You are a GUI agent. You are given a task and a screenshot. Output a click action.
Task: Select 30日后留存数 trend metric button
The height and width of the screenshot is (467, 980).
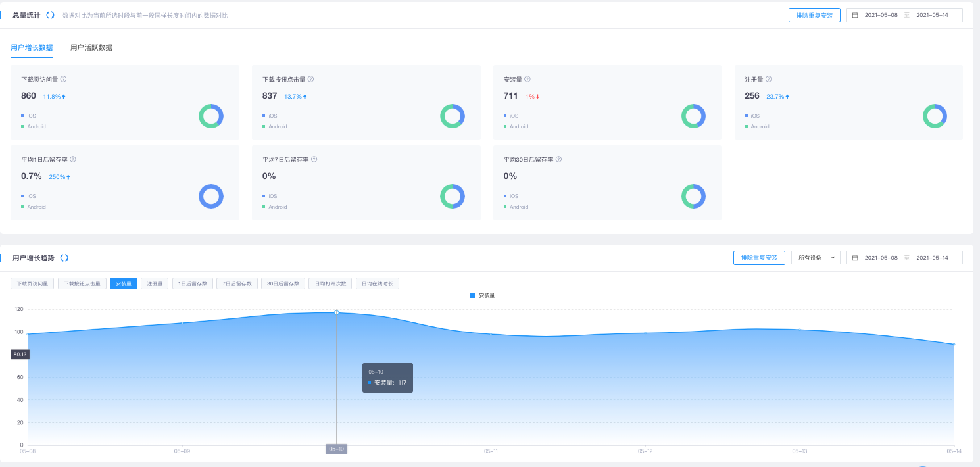[x=283, y=283]
